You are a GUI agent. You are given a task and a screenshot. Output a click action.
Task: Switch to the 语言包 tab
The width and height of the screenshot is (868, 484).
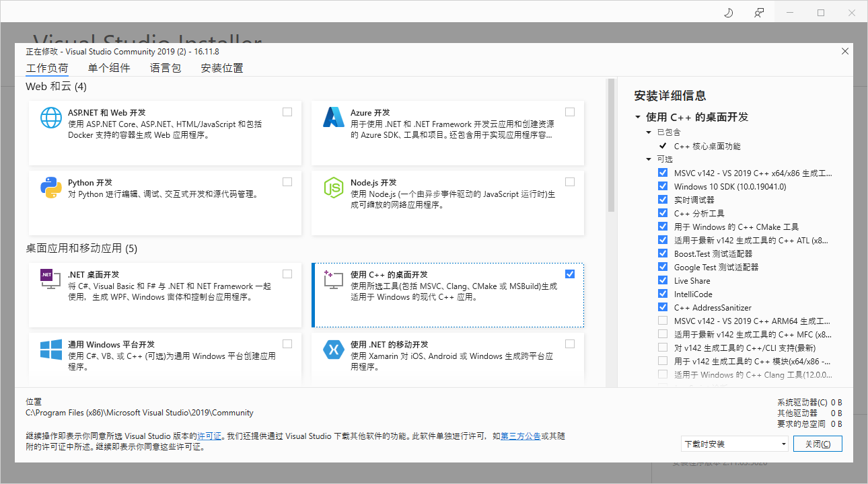pos(166,68)
